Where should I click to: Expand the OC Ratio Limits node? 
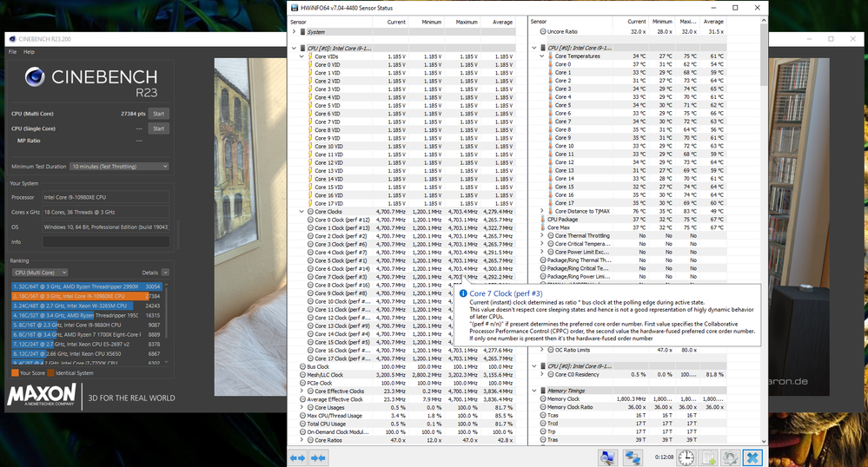[x=542, y=350]
